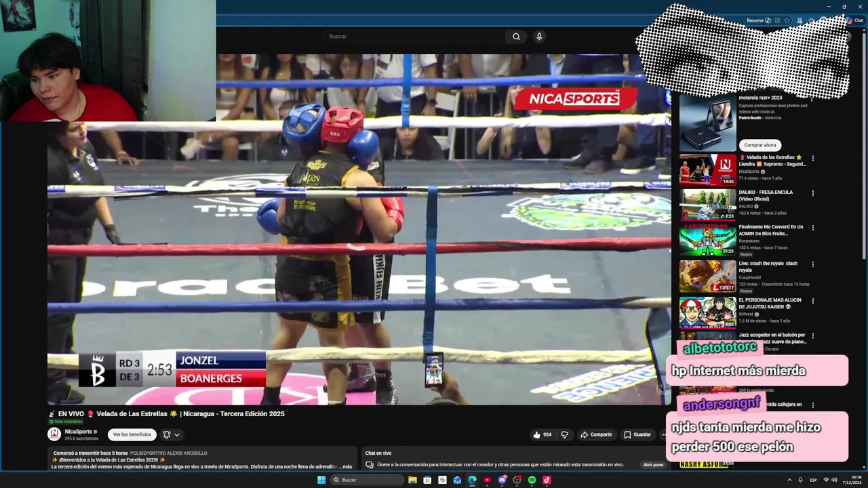Screen dimensions: 868x488
Task: Open File Explorer from the taskbar
Action: click(x=412, y=480)
